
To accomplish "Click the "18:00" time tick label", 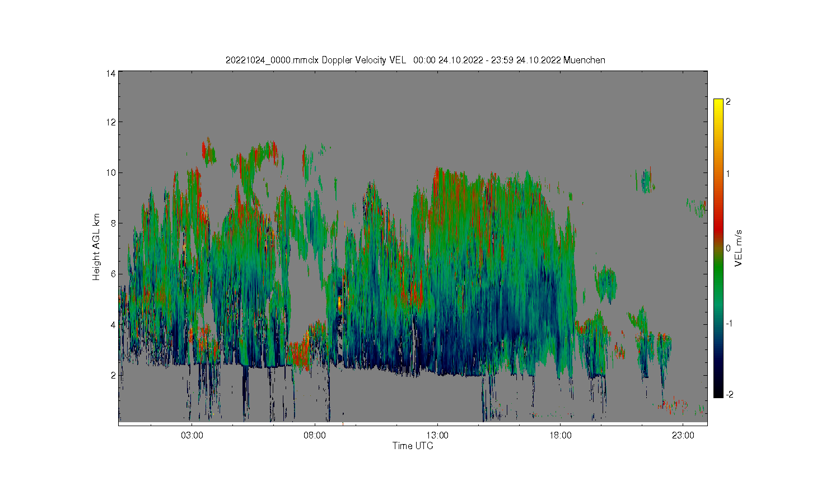I will pyautogui.click(x=560, y=435).
